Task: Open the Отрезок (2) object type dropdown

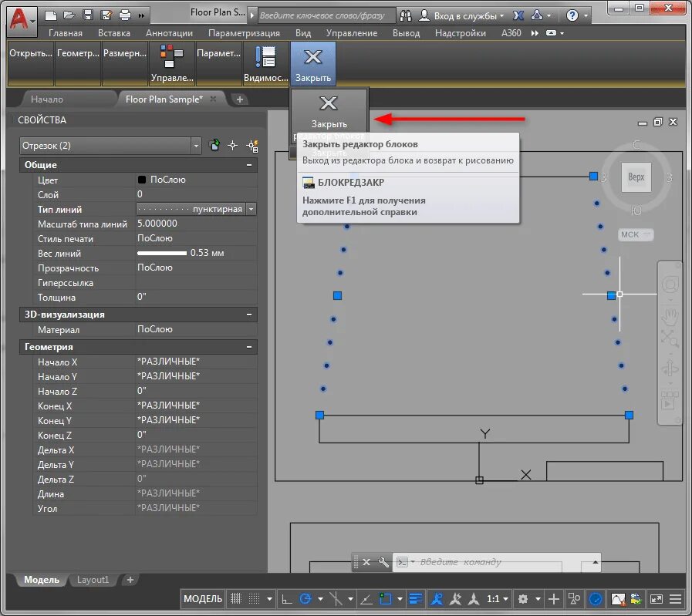Action: pyautogui.click(x=196, y=146)
